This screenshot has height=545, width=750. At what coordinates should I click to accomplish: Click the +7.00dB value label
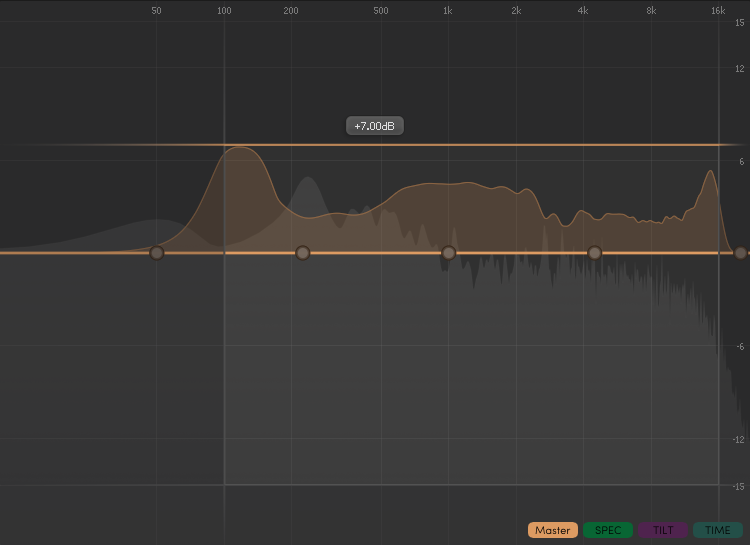point(375,126)
